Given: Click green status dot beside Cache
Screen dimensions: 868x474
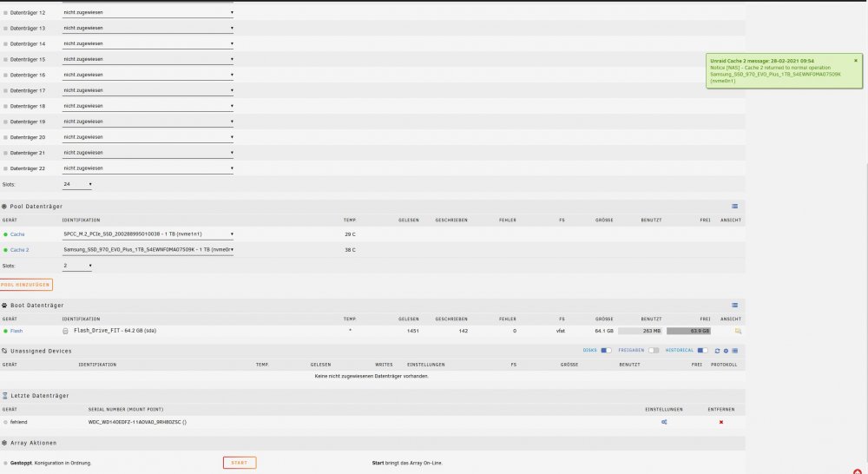Looking at the screenshot, I should 5,234.
